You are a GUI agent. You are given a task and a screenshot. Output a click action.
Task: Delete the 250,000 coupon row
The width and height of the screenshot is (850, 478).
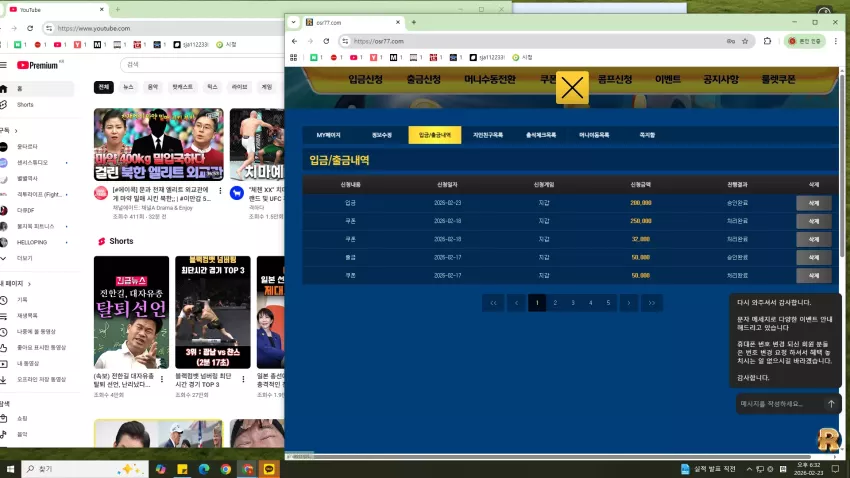813,221
